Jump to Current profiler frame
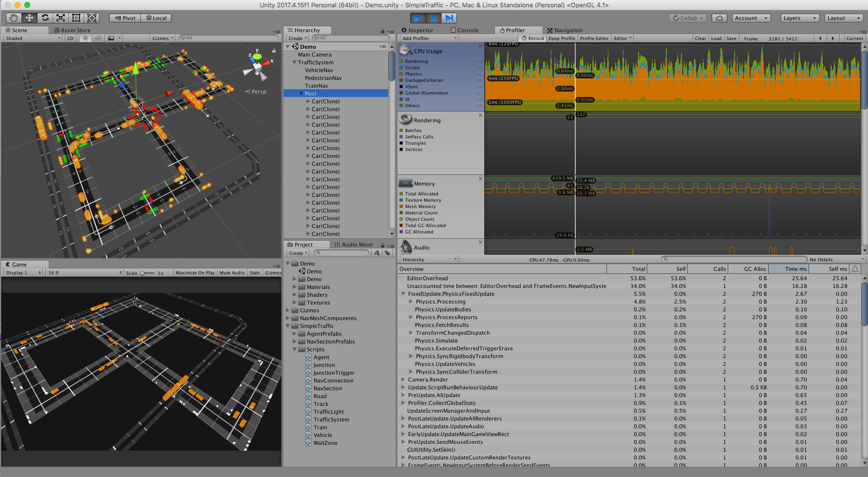 pyautogui.click(x=854, y=38)
